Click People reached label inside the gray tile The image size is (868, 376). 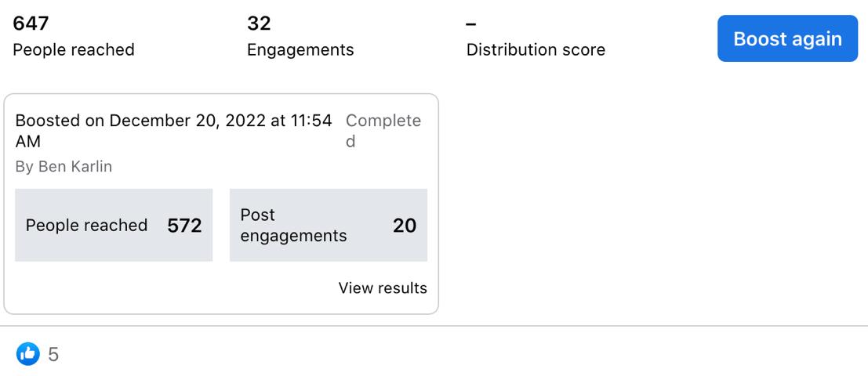pyautogui.click(x=86, y=226)
